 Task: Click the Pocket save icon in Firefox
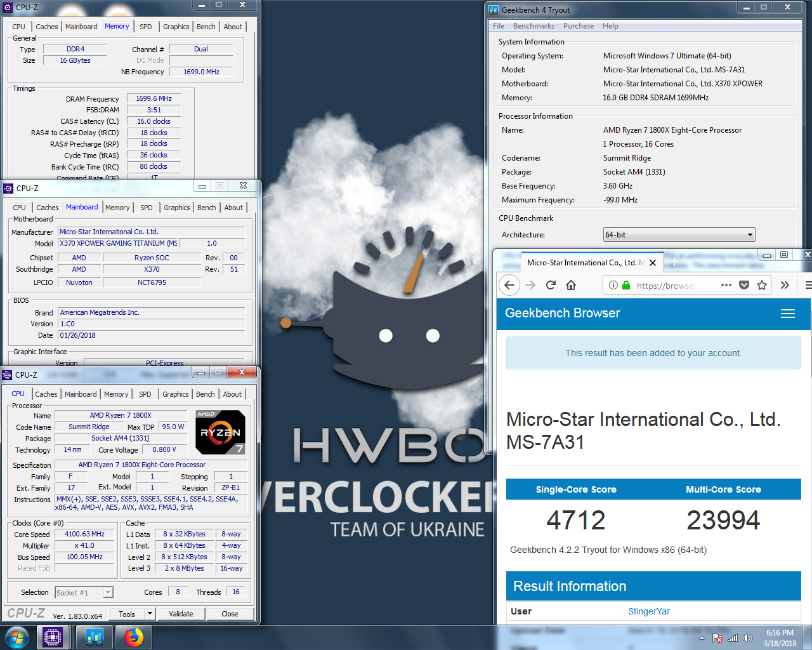(x=744, y=285)
